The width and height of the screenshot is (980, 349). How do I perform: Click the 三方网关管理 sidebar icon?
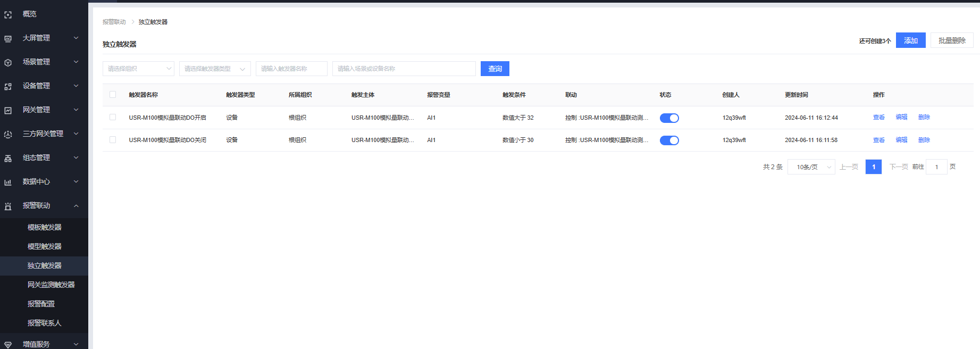click(x=8, y=135)
